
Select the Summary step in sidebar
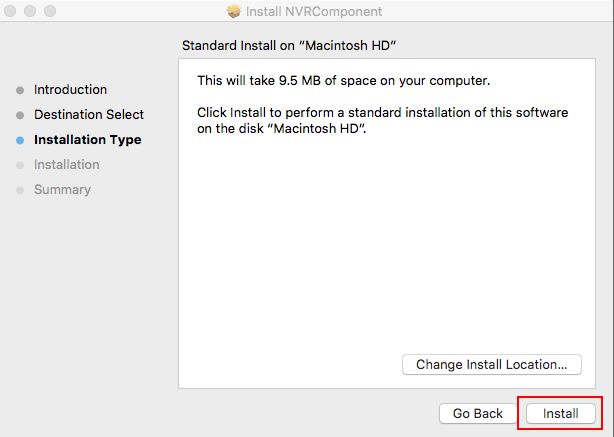coord(62,190)
